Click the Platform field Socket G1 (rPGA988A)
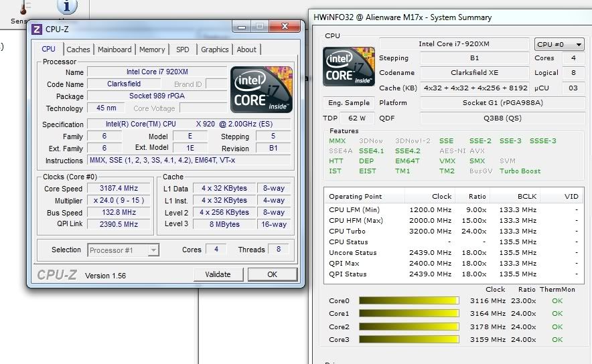Screen dimensions: 592x364 click(502, 102)
